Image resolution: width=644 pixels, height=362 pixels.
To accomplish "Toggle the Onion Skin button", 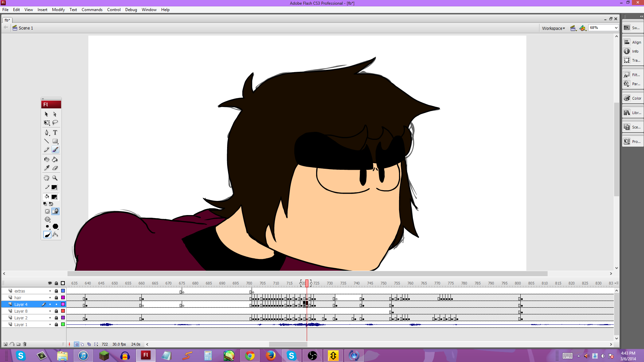I will click(77, 344).
